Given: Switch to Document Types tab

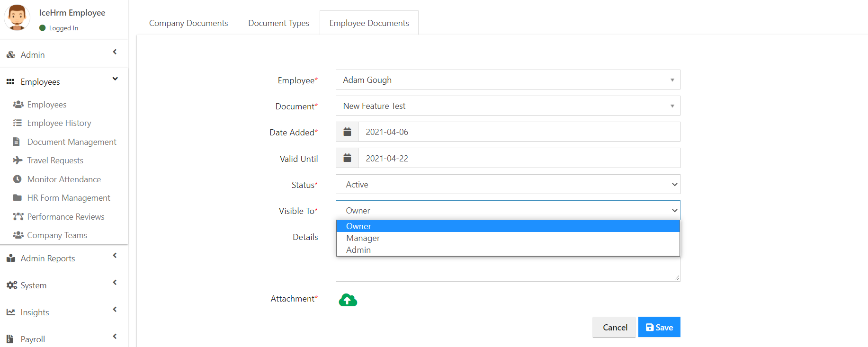Looking at the screenshot, I should (x=278, y=23).
